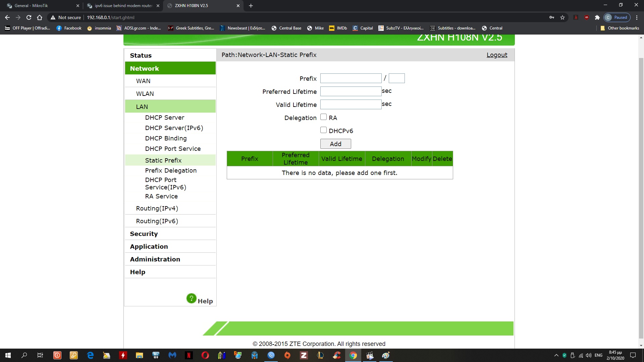Open the saved passwords key icon
Viewport: 644px width, 362px height.
(552, 17)
